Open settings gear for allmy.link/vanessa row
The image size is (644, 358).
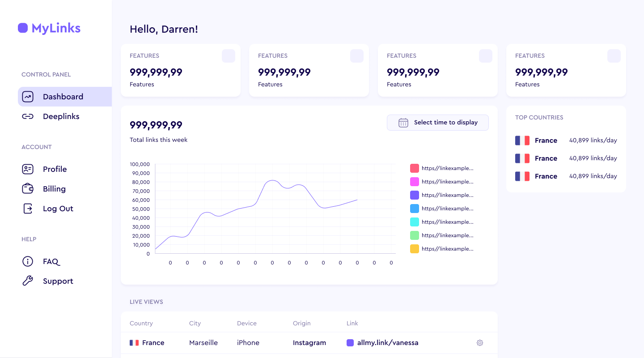coord(480,343)
